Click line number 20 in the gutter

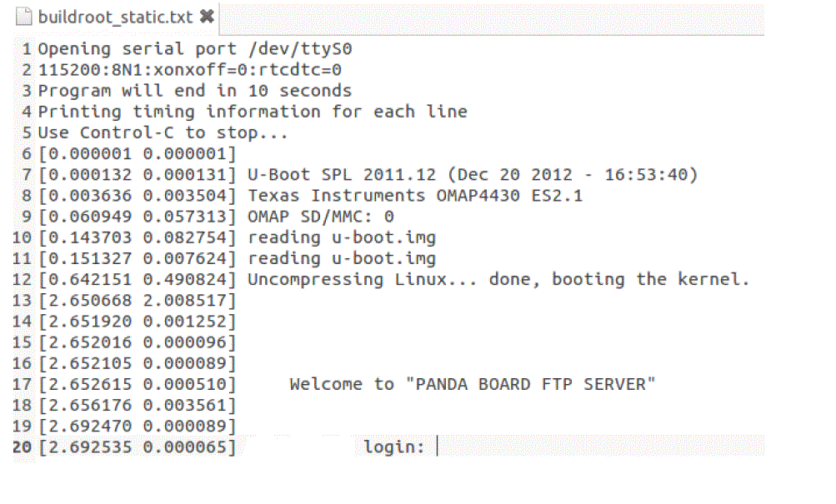(x=23, y=447)
